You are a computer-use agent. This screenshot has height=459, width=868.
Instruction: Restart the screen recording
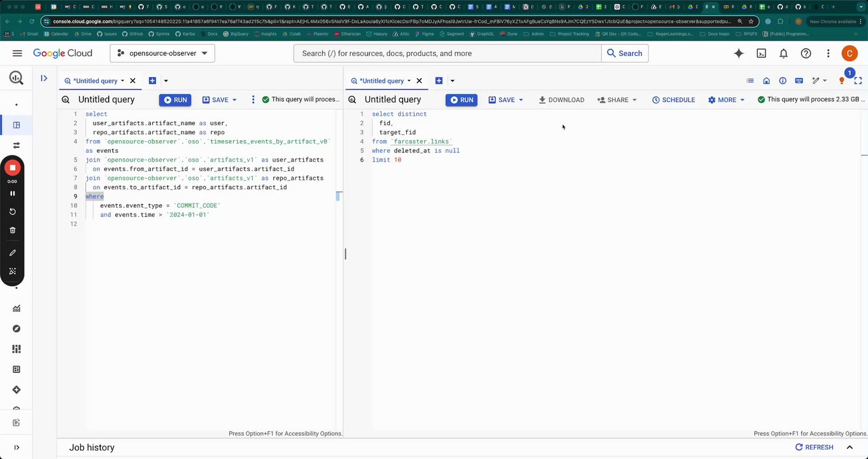click(12, 212)
